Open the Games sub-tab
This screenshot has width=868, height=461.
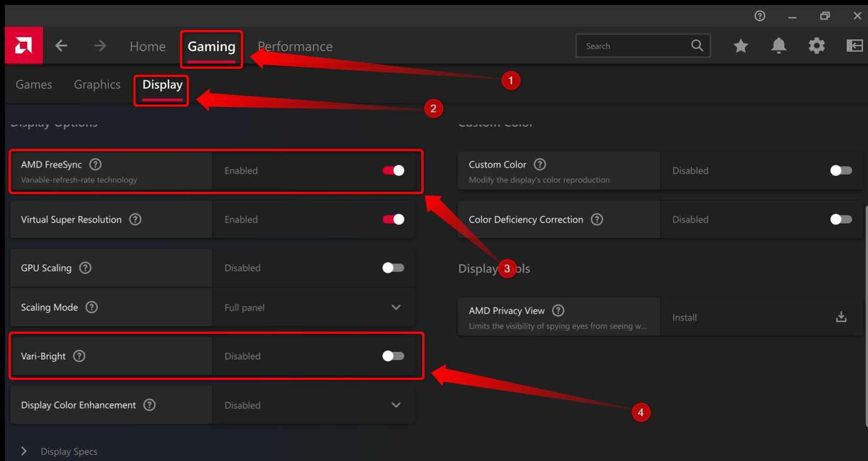(x=34, y=84)
